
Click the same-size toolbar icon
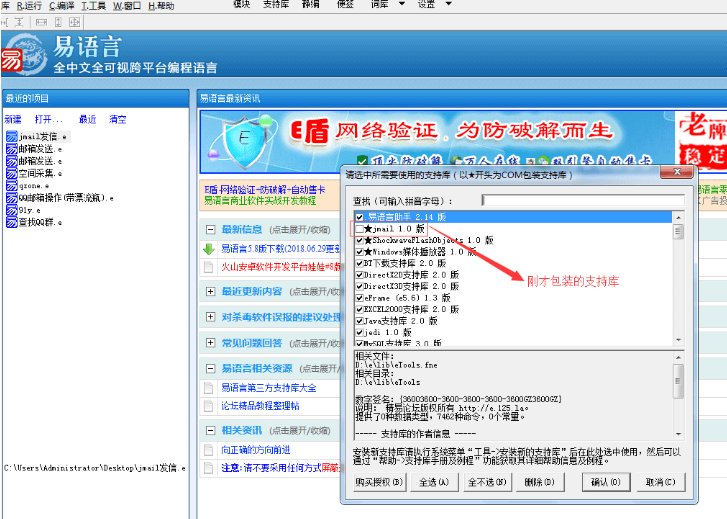(74, 22)
